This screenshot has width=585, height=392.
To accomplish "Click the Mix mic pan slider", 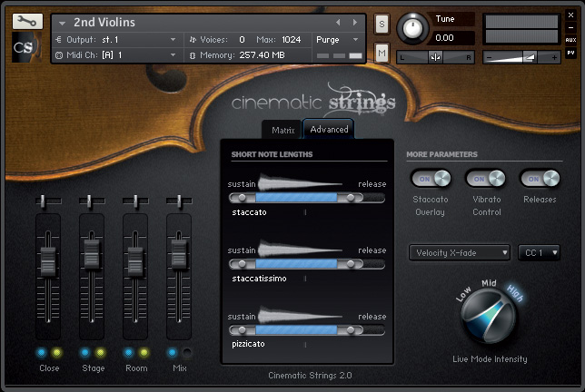I will point(179,201).
